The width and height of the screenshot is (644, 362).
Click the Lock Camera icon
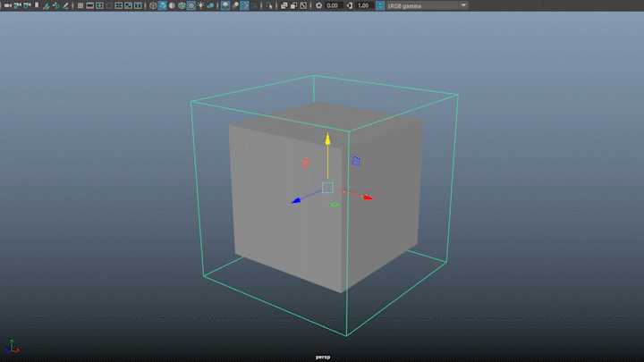pos(18,5)
